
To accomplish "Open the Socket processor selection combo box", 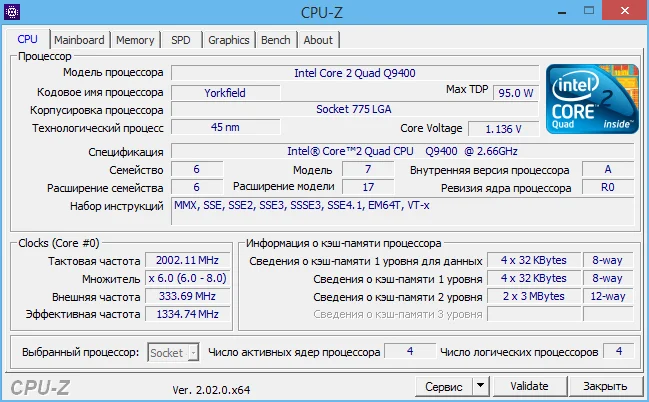I will pyautogui.click(x=173, y=353).
